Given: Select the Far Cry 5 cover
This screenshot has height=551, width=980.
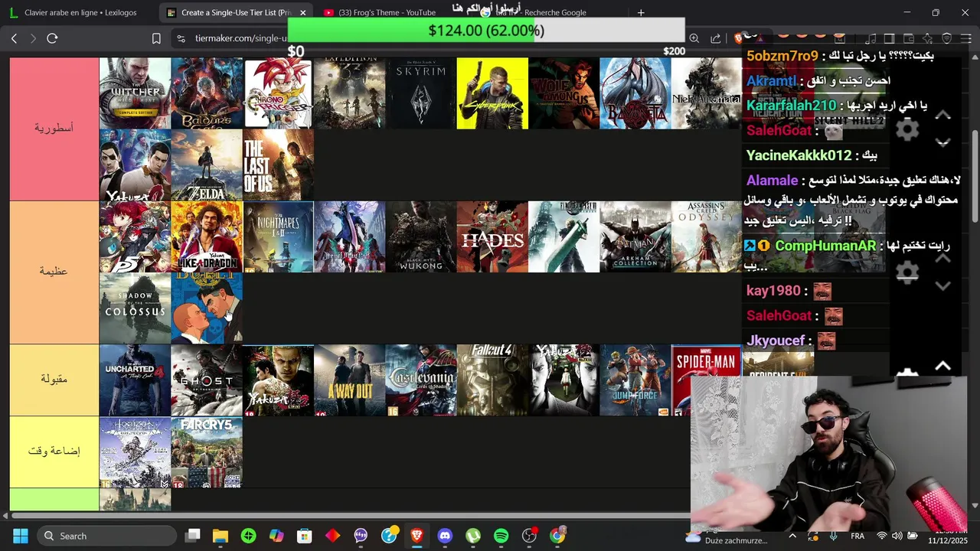Looking at the screenshot, I should tap(207, 452).
